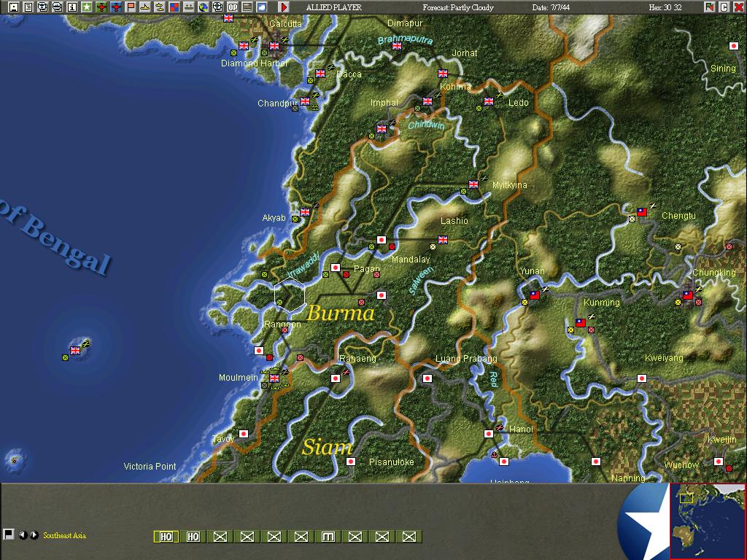This screenshot has height=560, width=747.
Task: Select the British flag at Ledo
Action: pyautogui.click(x=489, y=101)
